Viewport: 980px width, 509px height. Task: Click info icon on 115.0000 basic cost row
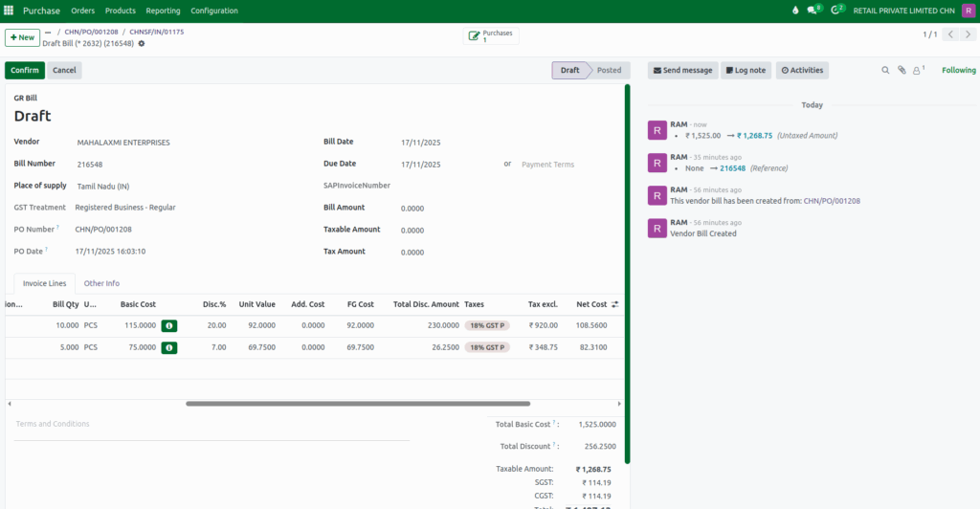pyautogui.click(x=168, y=326)
